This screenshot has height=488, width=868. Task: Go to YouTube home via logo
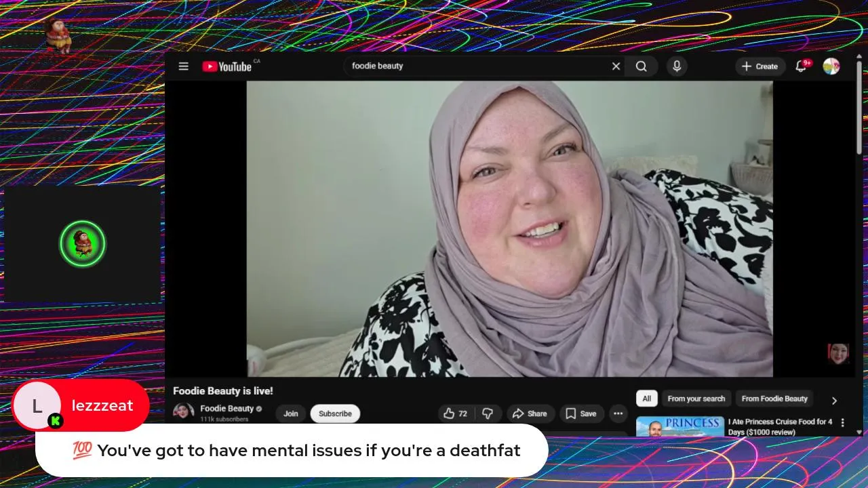[227, 66]
